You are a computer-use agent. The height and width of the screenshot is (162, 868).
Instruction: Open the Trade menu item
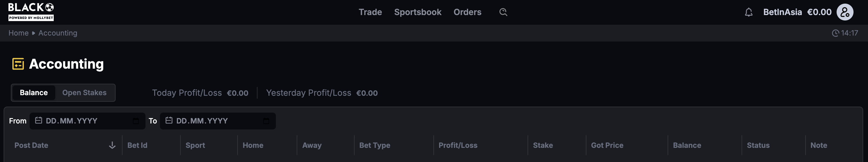coord(370,12)
